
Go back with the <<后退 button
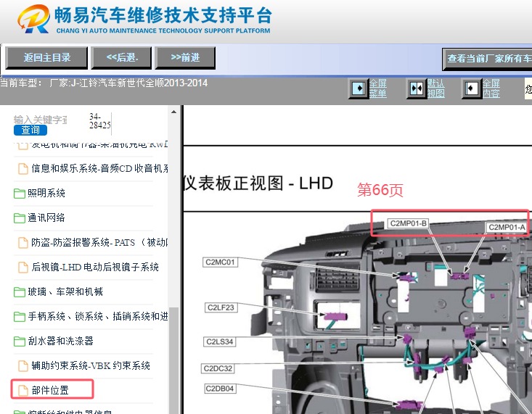coord(122,58)
